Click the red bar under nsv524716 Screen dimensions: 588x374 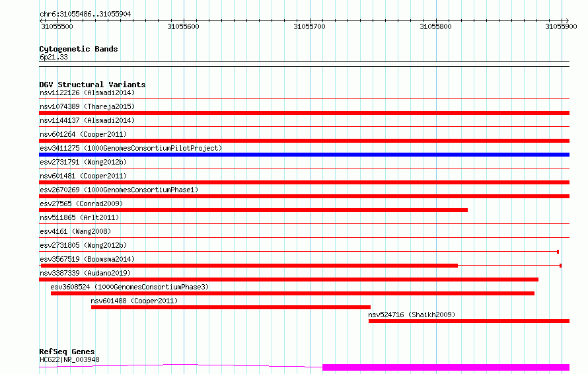coord(469,321)
